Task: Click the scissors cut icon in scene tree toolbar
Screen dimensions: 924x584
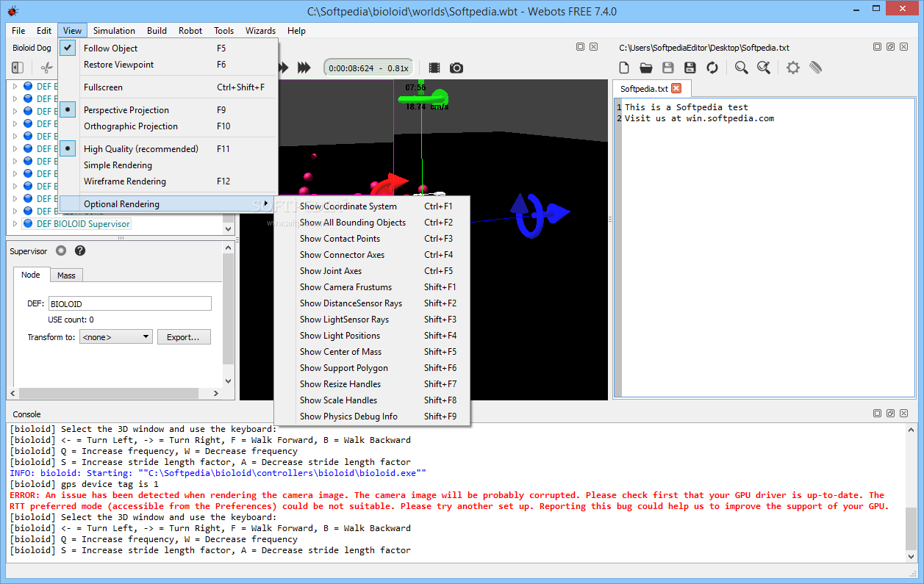Action: (x=46, y=68)
